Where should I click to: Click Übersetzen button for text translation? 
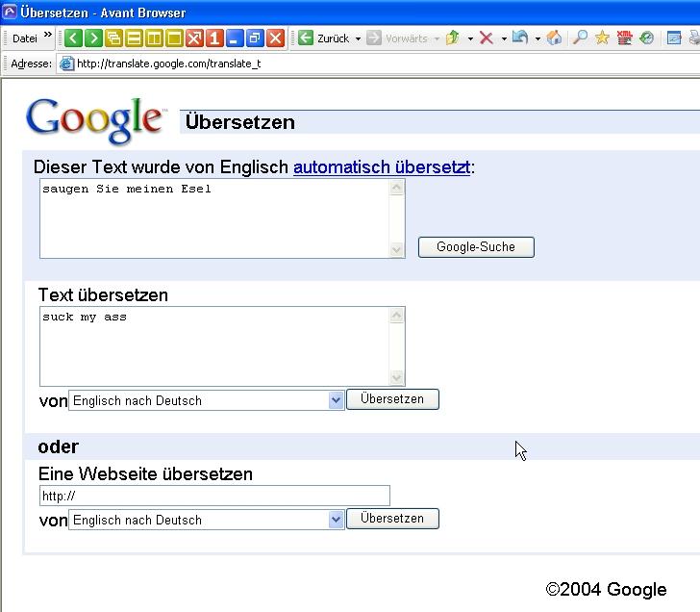(392, 399)
